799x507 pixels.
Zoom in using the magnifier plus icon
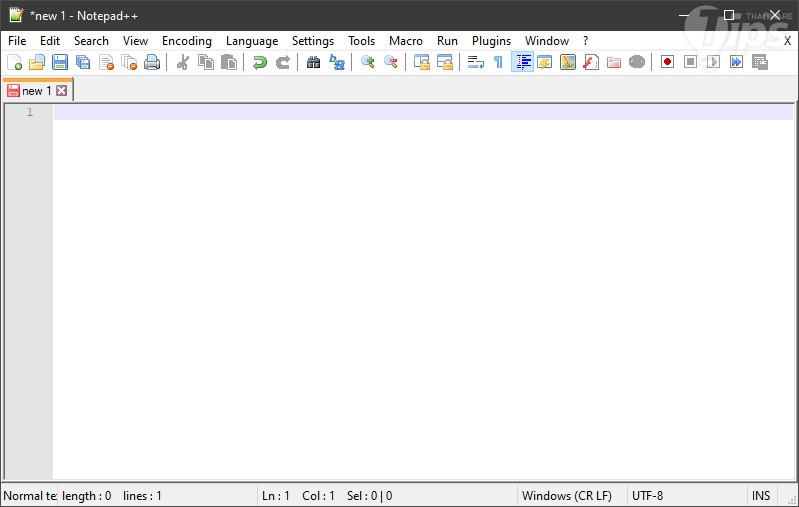[367, 62]
